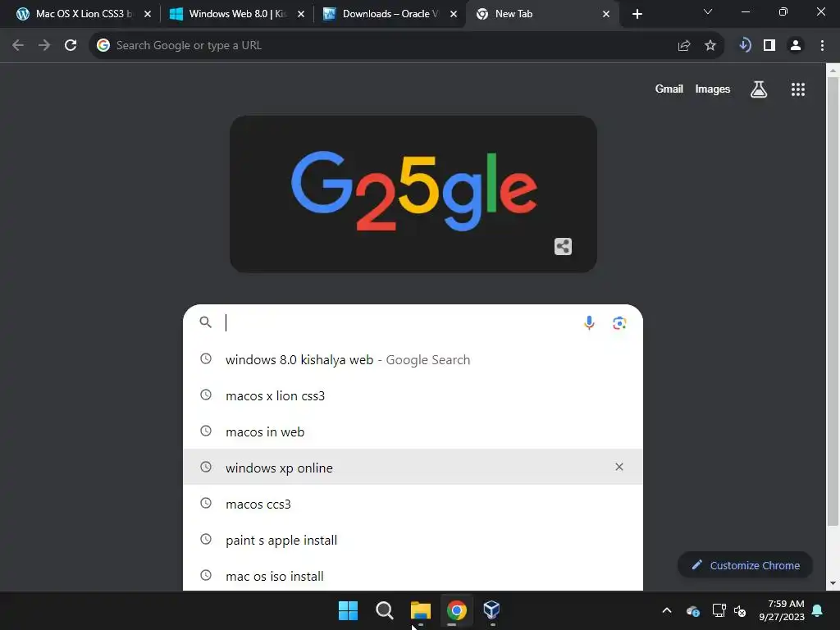Click the browser forward arrow

44,46
